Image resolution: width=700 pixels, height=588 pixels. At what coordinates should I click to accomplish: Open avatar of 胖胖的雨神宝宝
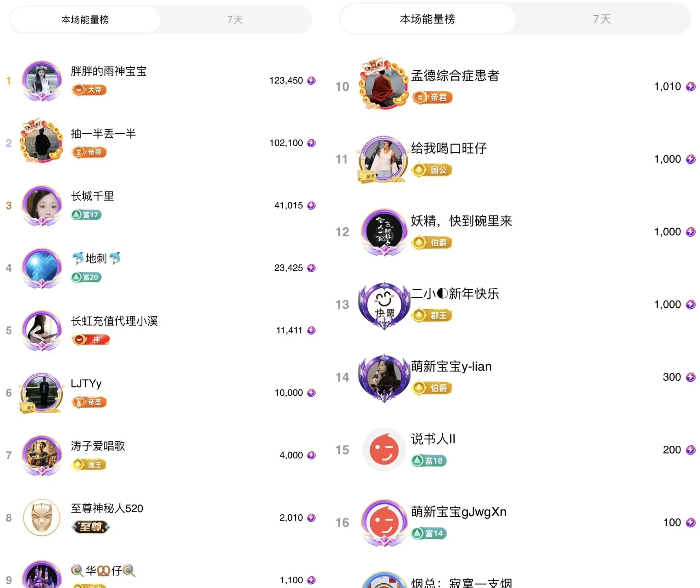[x=42, y=81]
